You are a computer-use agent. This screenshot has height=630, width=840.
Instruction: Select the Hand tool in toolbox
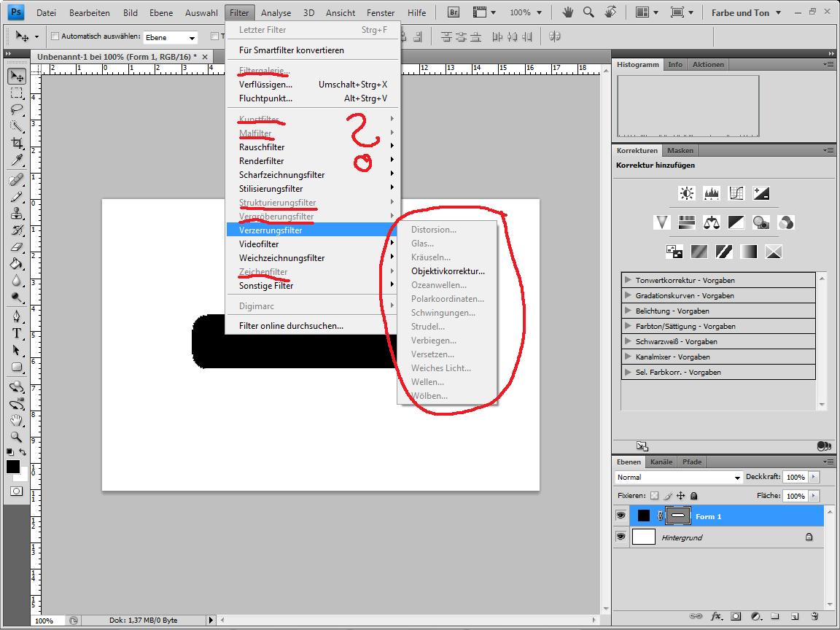[x=17, y=421]
